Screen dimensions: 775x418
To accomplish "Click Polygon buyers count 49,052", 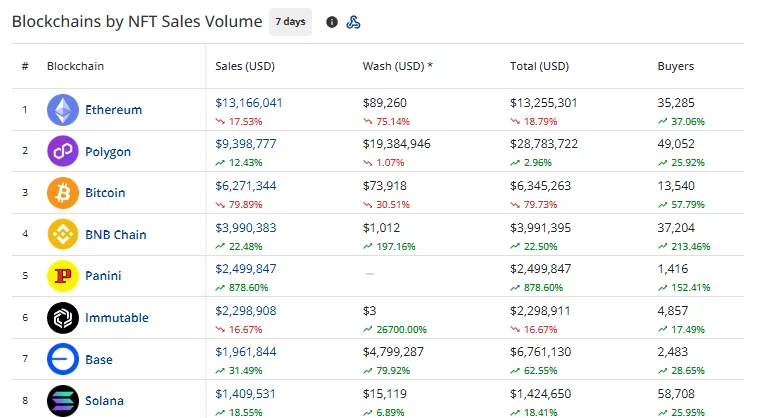I will 676,144.
